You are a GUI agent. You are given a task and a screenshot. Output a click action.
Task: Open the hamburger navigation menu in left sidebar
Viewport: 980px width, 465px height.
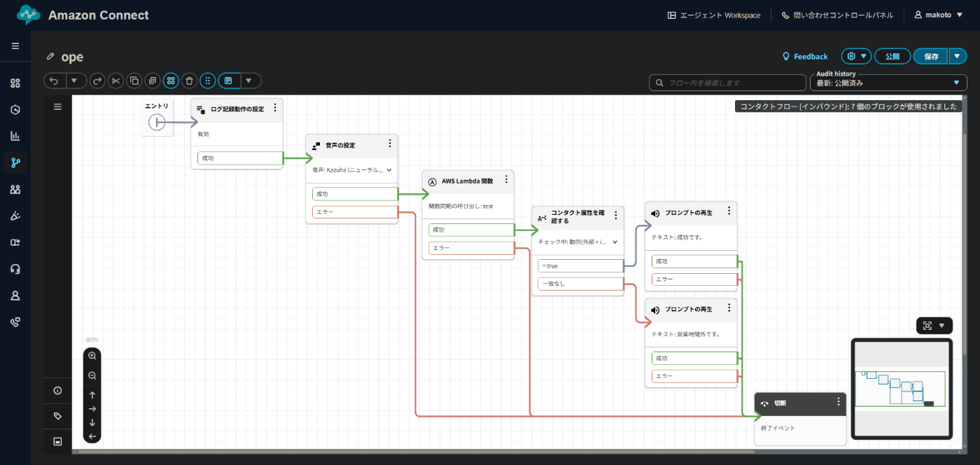tap(15, 46)
